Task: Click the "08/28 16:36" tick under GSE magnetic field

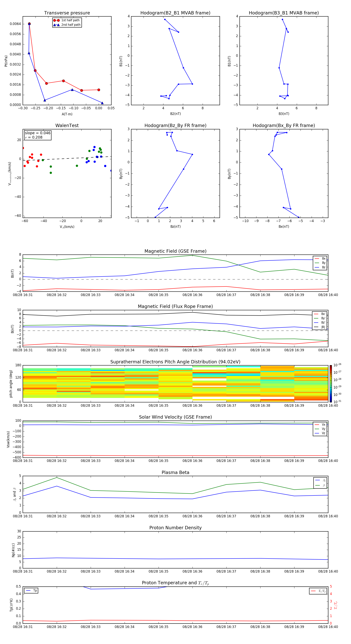Action: pyautogui.click(x=192, y=295)
